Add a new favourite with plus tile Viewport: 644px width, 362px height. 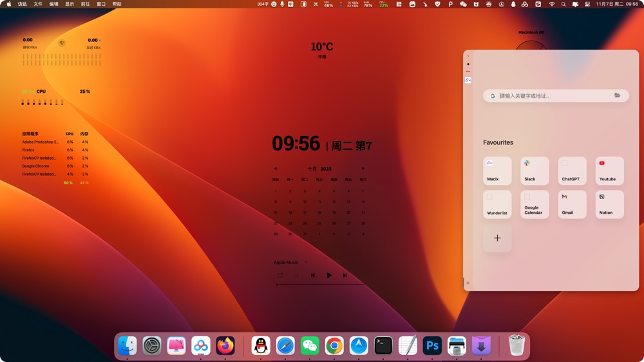click(497, 238)
